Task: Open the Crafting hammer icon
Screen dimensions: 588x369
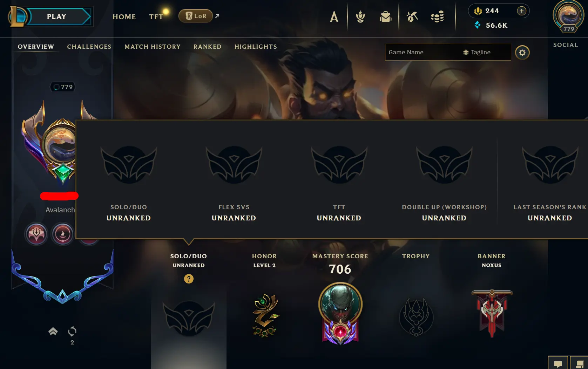Action: click(412, 16)
